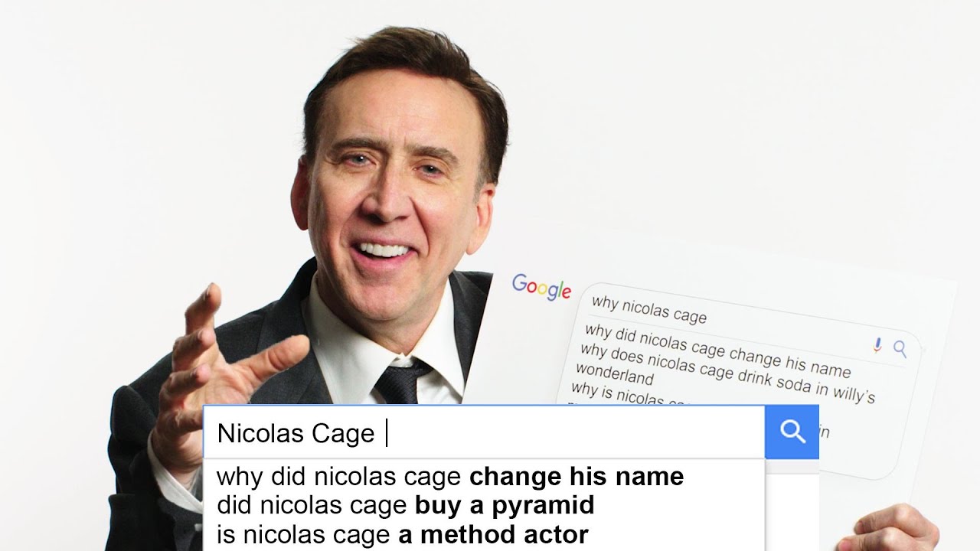Click the man's black necktie
The image size is (980, 551).
click(x=400, y=381)
